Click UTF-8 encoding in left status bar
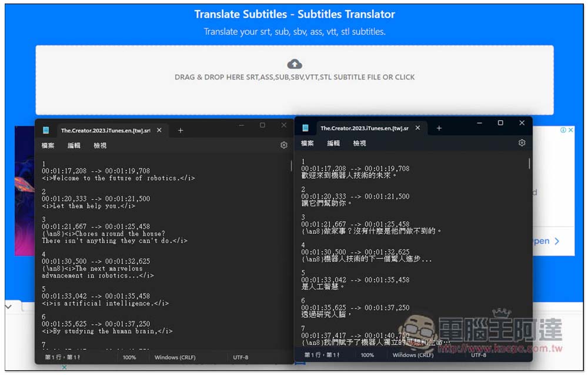This screenshot has height=375, width=588. point(240,357)
